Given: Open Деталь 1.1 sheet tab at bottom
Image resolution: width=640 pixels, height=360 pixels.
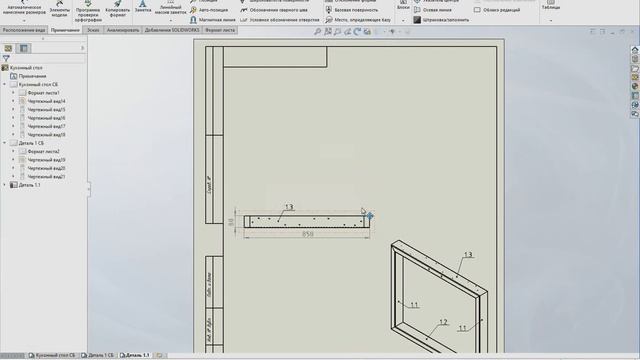Looking at the screenshot, I should point(135,356).
